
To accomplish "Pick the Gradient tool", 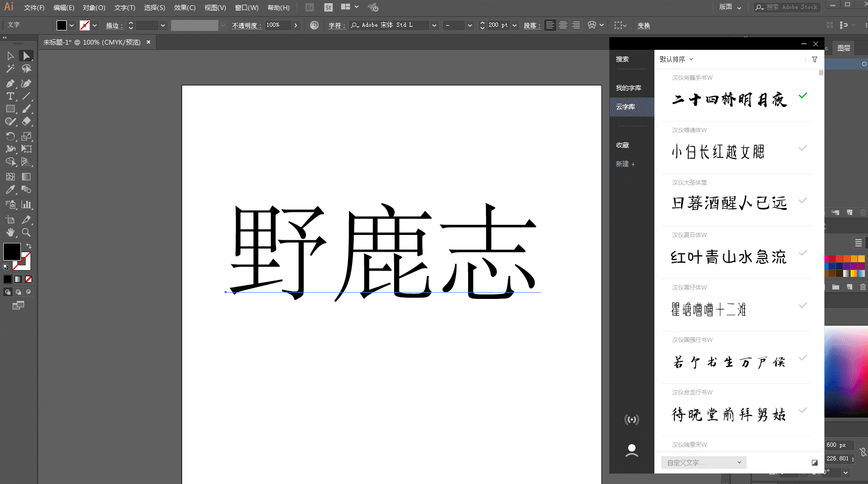I will click(x=26, y=177).
